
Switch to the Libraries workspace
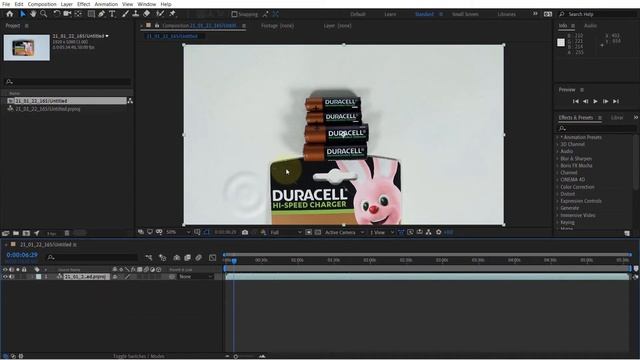pos(507,14)
